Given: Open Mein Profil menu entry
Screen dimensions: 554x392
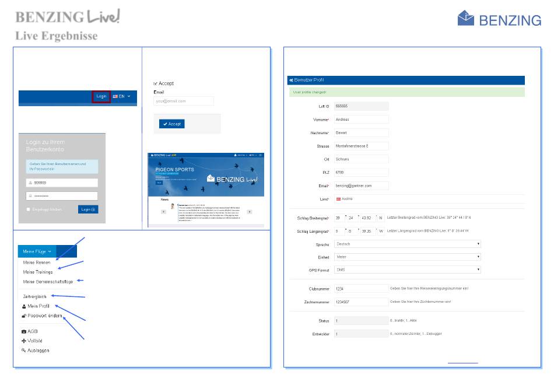Looking at the screenshot, I should [x=38, y=306].
